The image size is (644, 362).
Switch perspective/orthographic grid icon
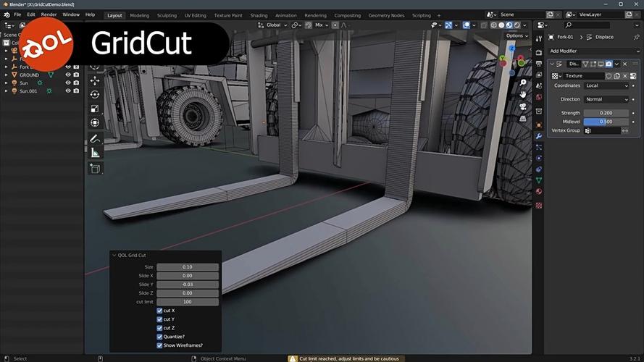[523, 119]
